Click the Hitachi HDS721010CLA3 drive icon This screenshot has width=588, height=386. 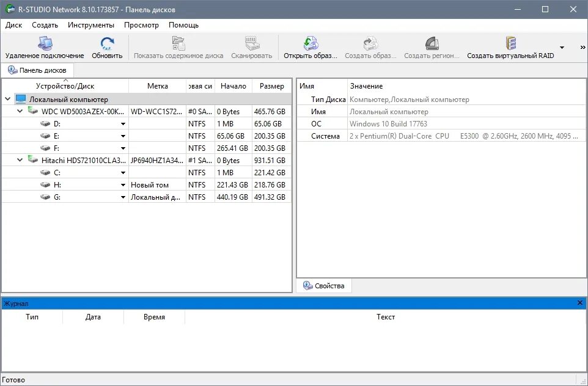[33, 160]
